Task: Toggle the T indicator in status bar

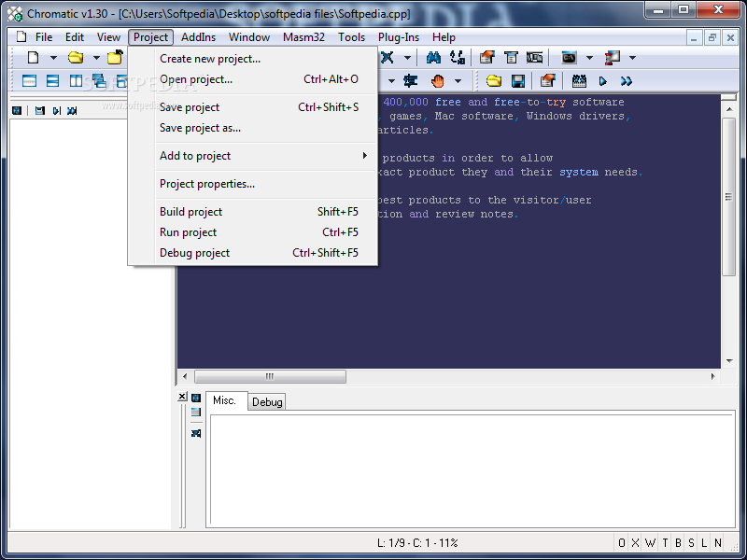Action: (665, 543)
